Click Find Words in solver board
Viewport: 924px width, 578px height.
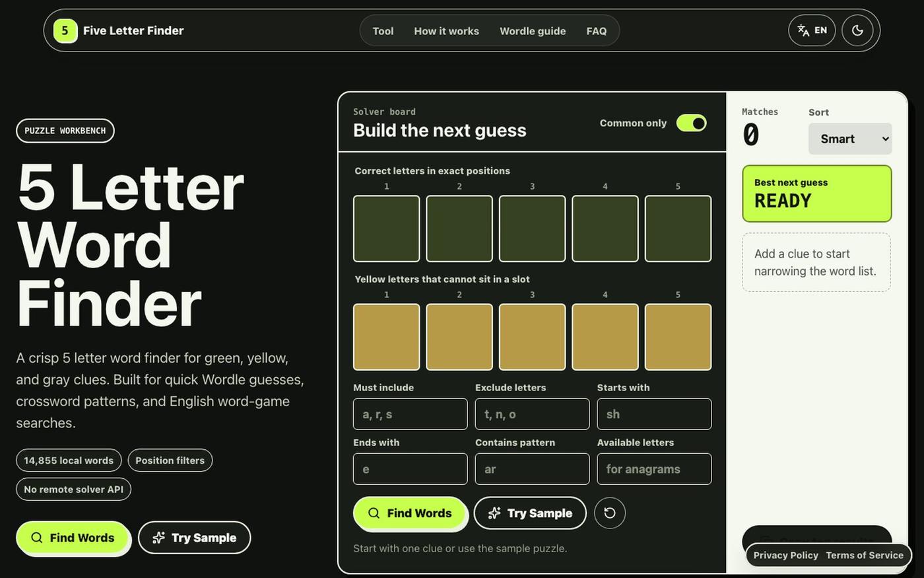[410, 513]
